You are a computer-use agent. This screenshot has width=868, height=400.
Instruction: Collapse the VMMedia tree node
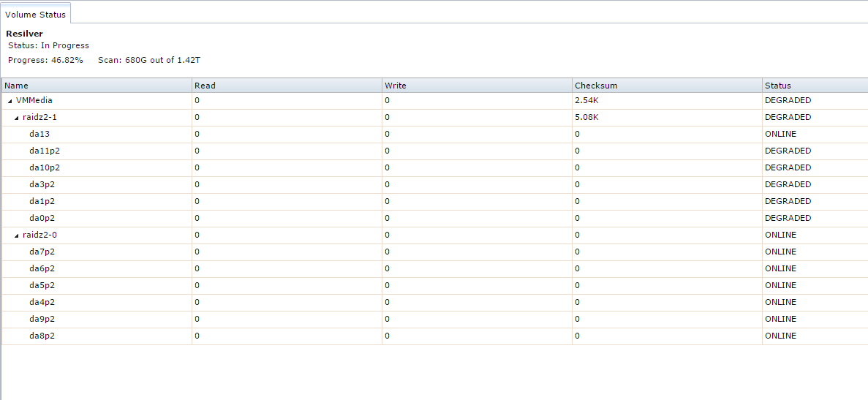point(10,101)
